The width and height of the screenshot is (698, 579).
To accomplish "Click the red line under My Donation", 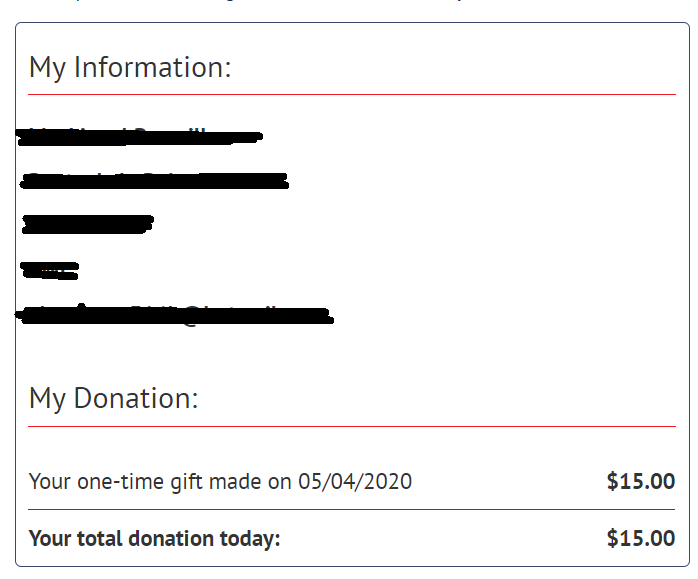I will tap(352, 426).
